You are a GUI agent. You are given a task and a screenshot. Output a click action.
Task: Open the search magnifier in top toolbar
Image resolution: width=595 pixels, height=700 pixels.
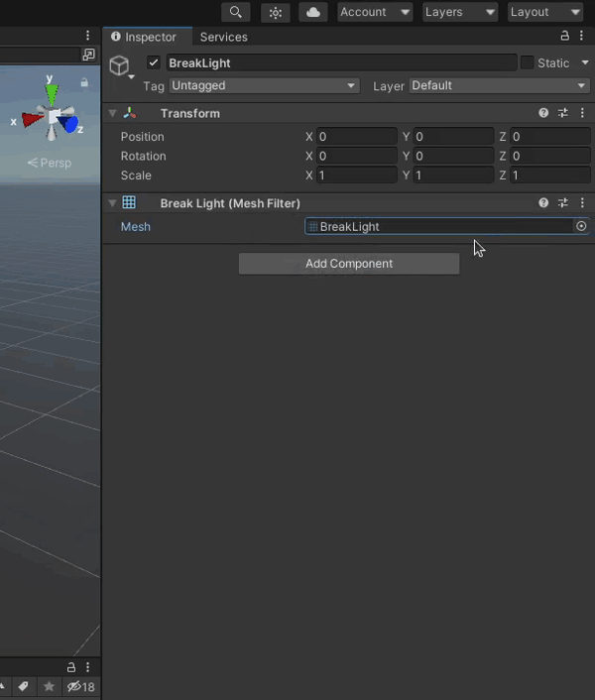236,12
